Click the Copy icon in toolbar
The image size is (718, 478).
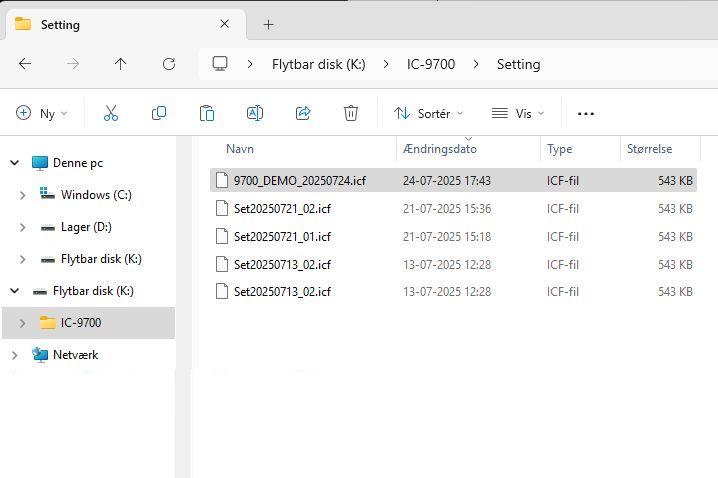pos(159,113)
